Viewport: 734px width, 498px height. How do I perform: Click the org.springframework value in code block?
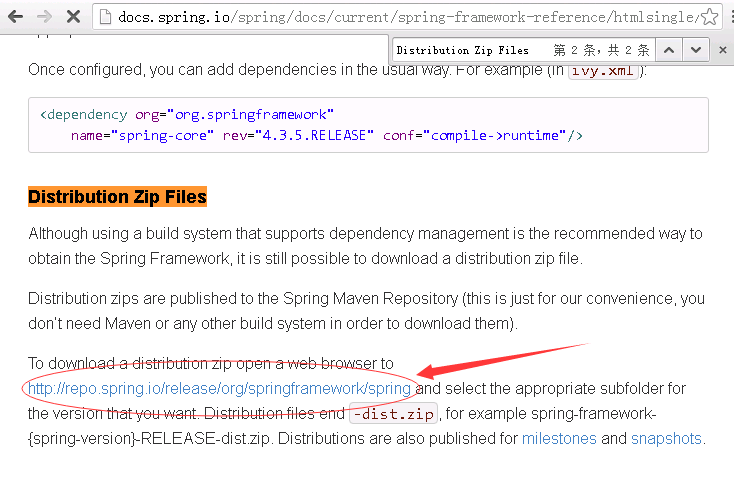click(x=250, y=115)
